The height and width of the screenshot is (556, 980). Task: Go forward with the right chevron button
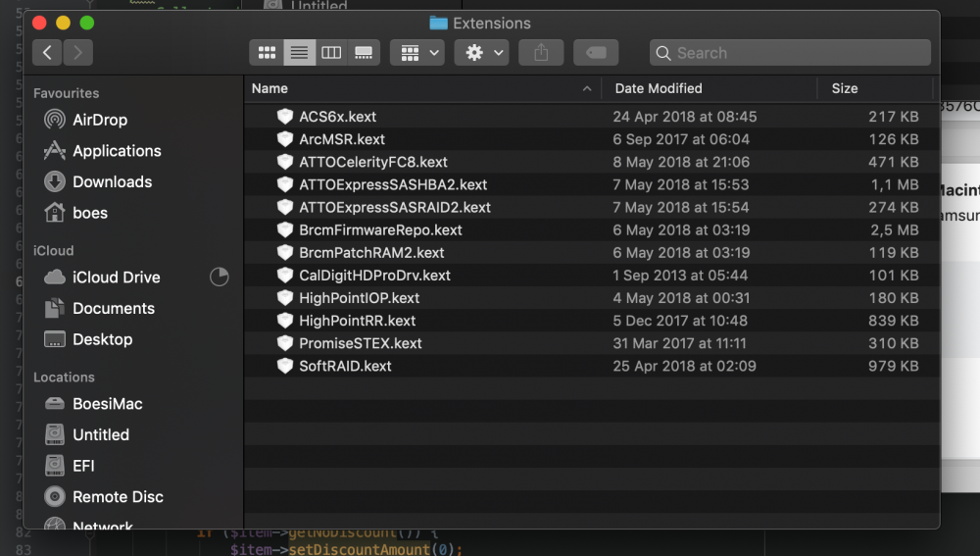click(77, 53)
